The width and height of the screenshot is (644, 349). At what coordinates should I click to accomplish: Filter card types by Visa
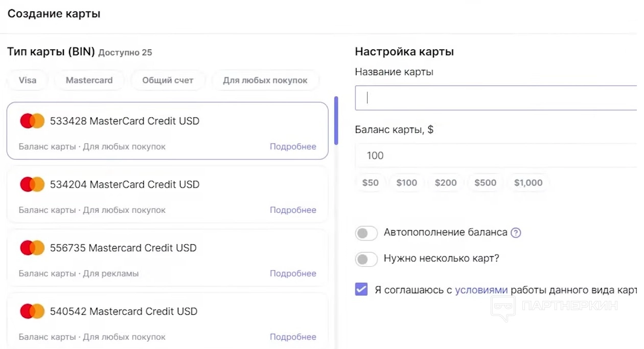coord(28,80)
